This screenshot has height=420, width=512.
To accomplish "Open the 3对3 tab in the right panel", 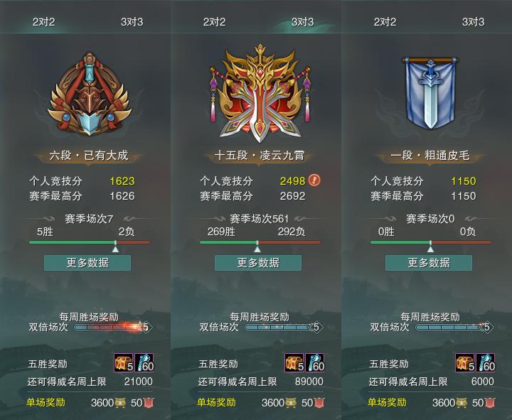I will coord(473,22).
